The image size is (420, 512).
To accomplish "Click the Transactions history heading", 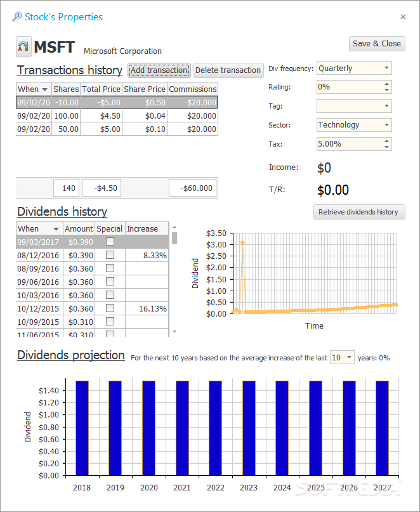I will click(x=70, y=70).
